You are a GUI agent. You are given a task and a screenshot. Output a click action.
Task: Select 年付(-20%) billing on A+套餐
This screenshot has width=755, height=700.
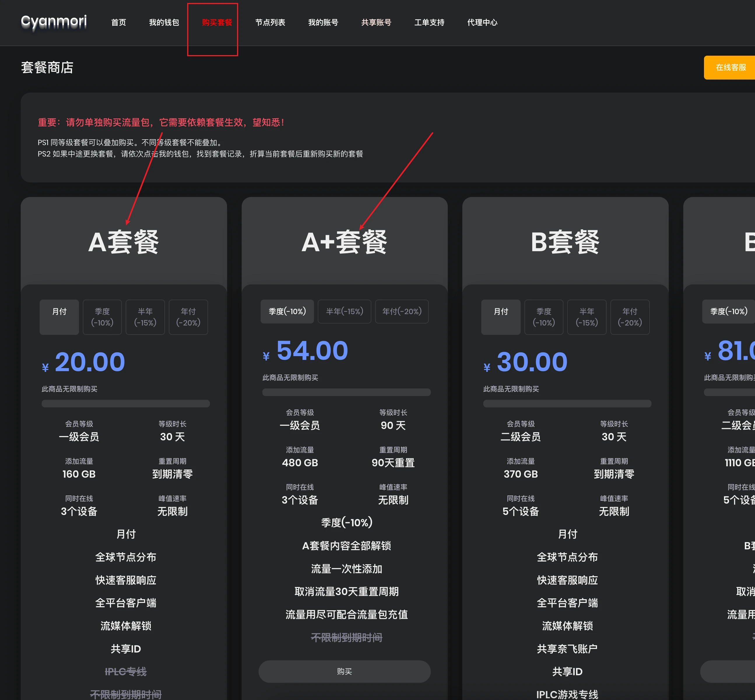click(x=402, y=311)
